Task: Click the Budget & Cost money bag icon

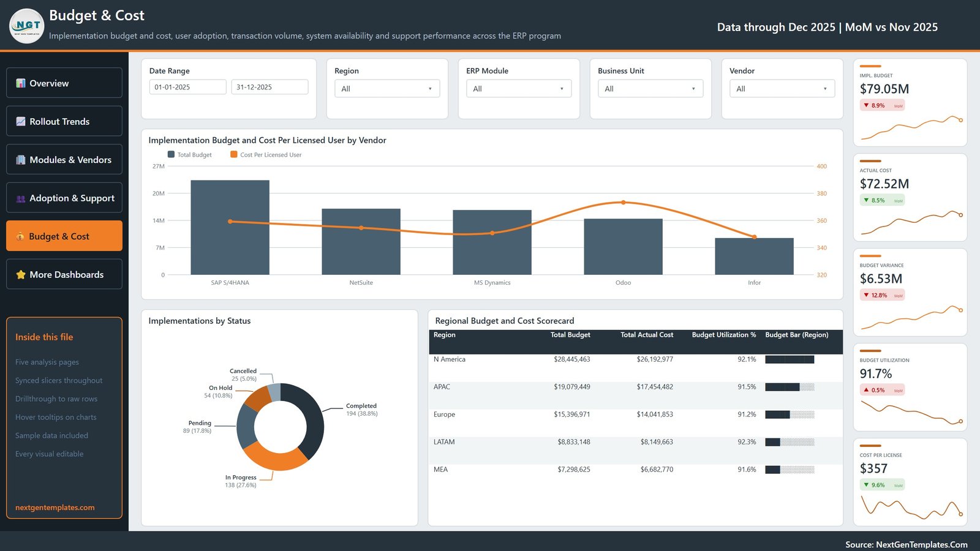Action: tap(20, 236)
